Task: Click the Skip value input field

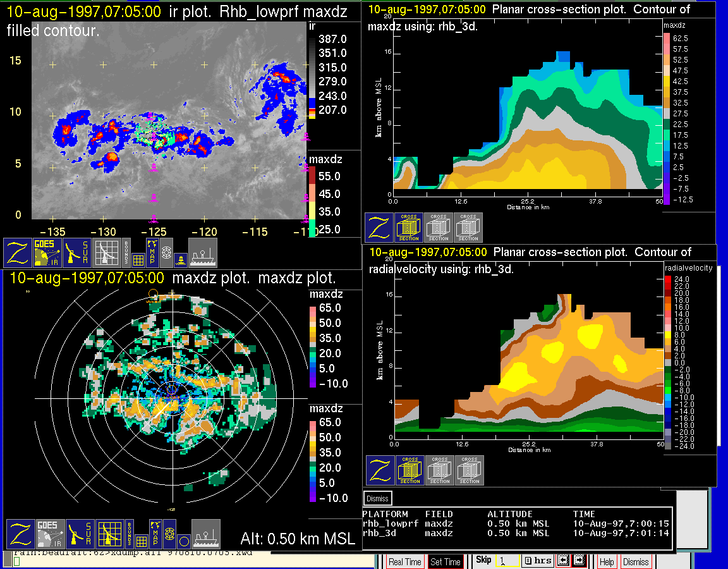Action: (507, 561)
